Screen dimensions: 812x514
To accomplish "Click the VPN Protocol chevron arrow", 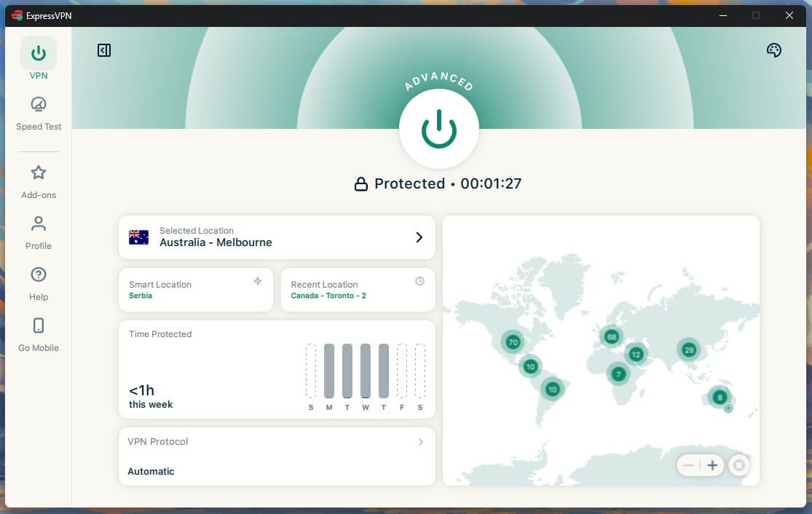I will (x=420, y=442).
